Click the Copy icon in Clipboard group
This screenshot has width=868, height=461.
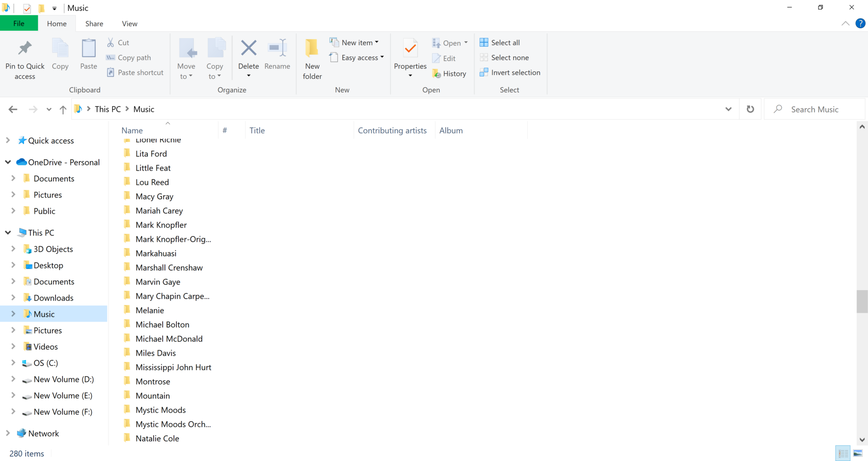(x=60, y=48)
